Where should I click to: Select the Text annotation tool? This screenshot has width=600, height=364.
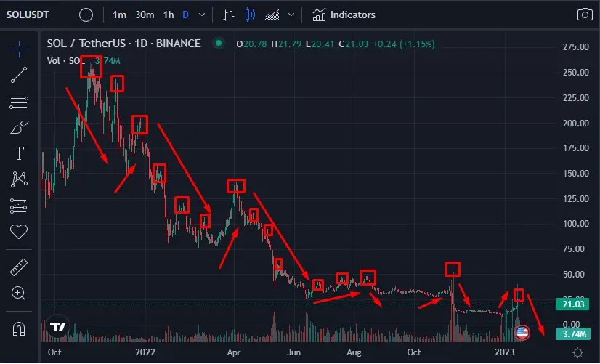click(19, 153)
